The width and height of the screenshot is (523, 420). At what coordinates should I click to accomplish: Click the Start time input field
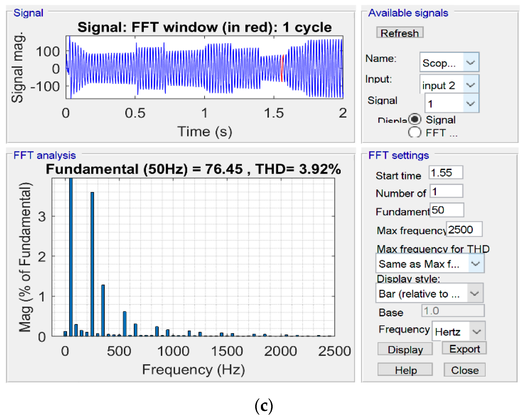point(446,173)
